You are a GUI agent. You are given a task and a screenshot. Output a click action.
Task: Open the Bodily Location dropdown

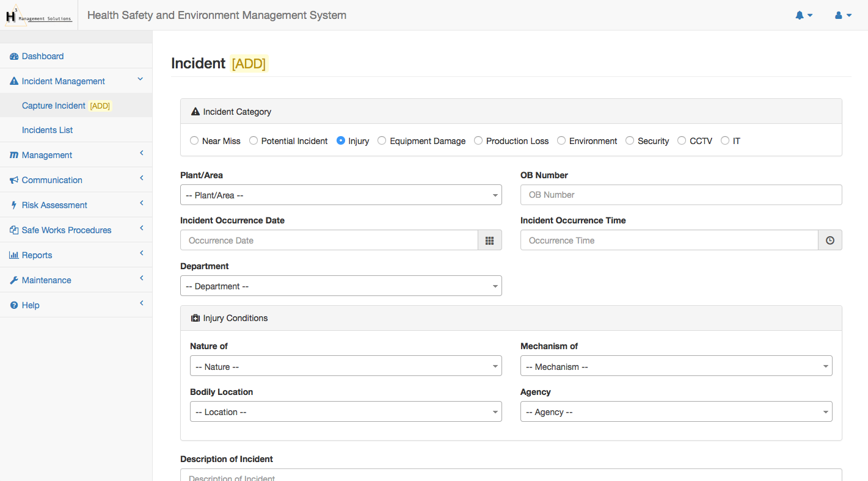click(x=346, y=412)
